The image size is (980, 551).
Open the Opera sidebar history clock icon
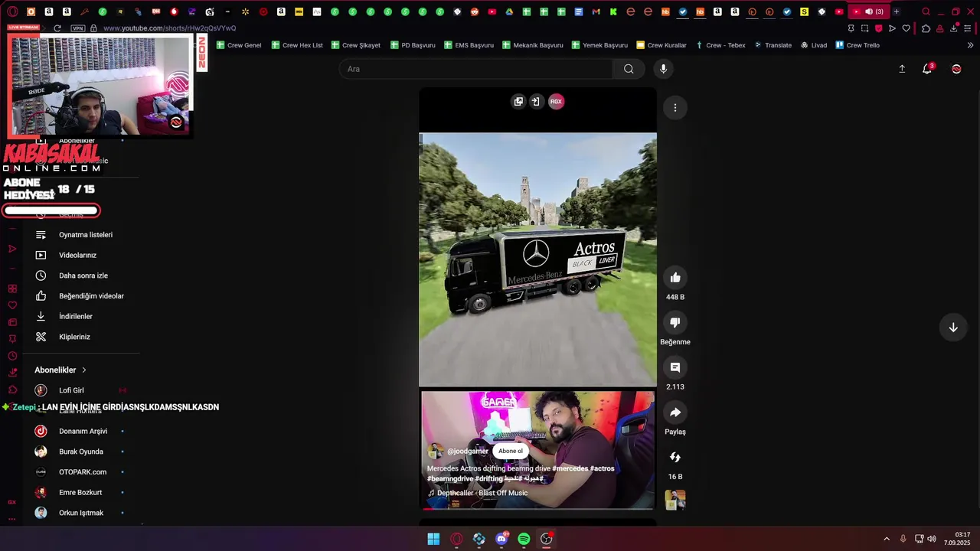coord(12,357)
